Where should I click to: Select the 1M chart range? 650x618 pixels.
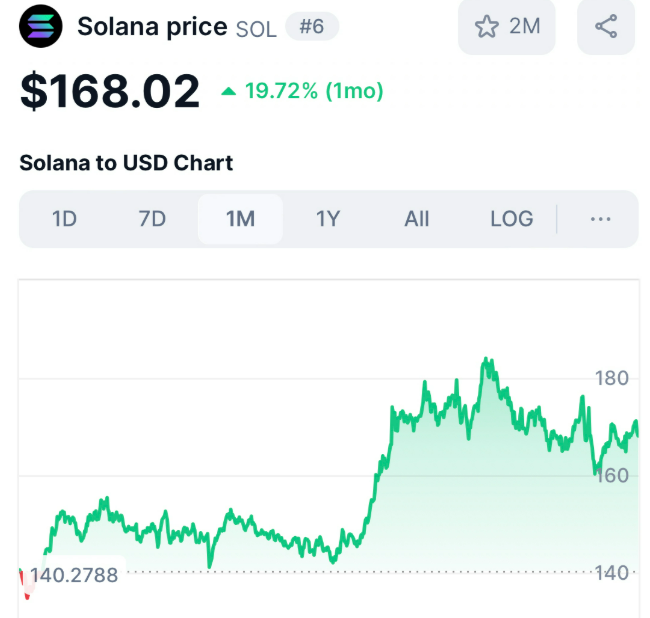click(x=240, y=219)
